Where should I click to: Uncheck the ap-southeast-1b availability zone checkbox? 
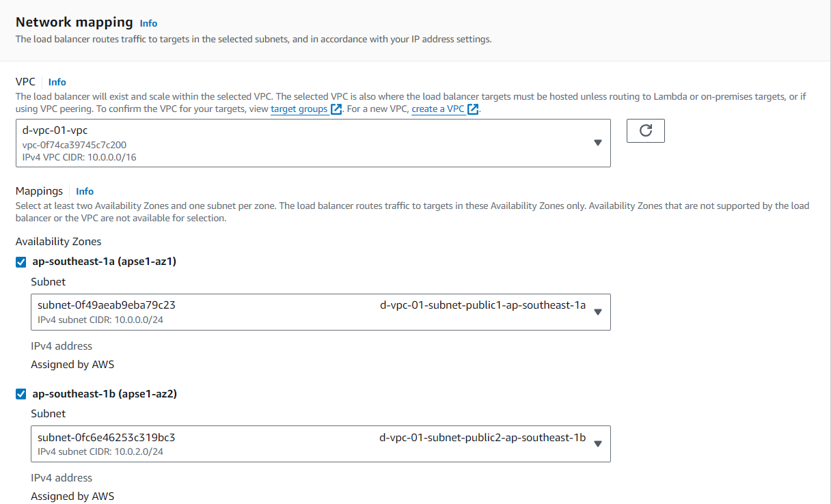(x=21, y=394)
